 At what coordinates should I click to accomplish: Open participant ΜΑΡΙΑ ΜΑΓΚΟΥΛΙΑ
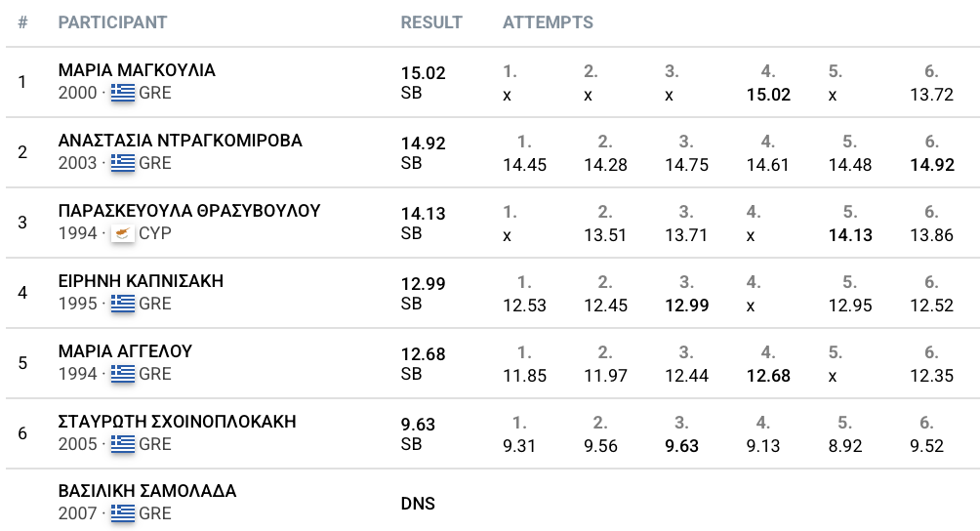point(137,70)
